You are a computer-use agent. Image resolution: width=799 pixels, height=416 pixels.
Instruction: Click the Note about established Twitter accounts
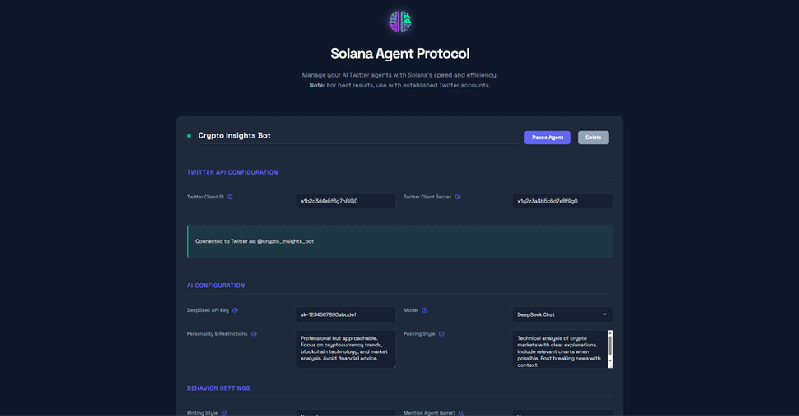click(x=400, y=85)
